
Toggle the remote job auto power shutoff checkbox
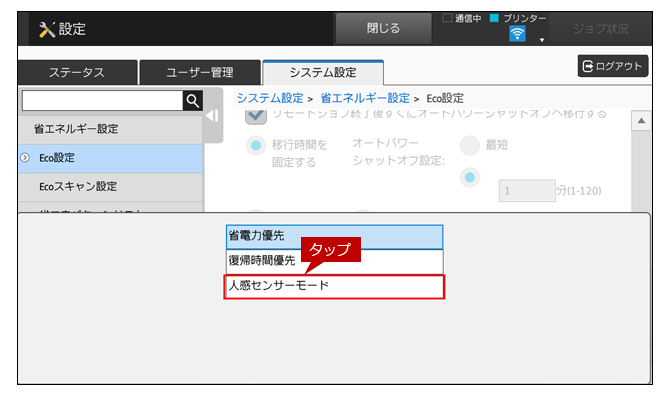[256, 117]
